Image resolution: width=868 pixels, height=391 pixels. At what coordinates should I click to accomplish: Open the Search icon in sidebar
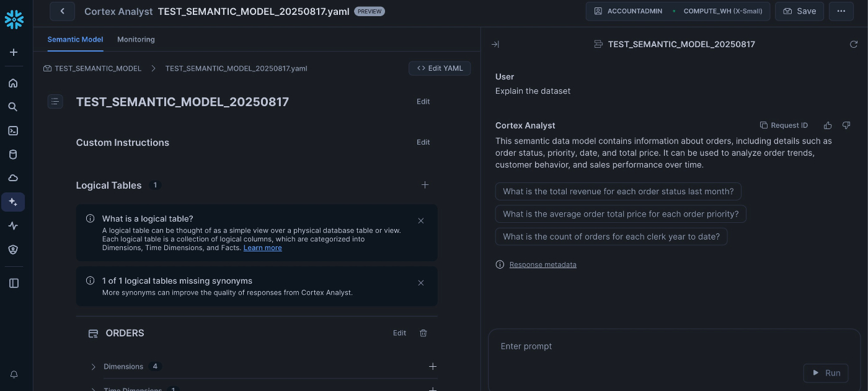click(13, 107)
